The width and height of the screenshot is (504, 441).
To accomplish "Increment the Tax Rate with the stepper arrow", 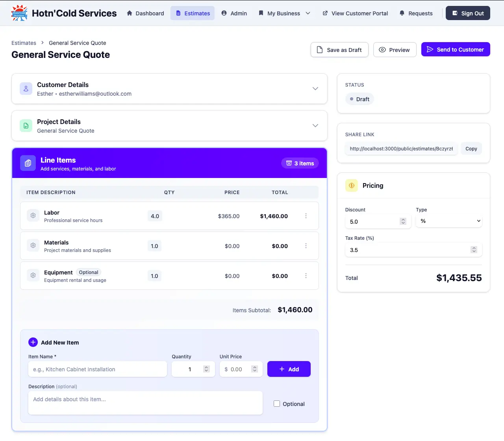I will (x=474, y=248).
